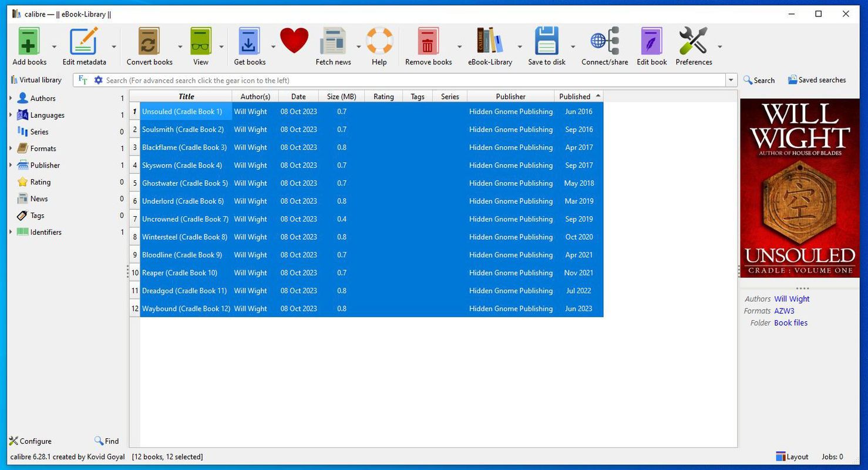The image size is (868, 470).
Task: Open the View book icon
Action: point(201,42)
